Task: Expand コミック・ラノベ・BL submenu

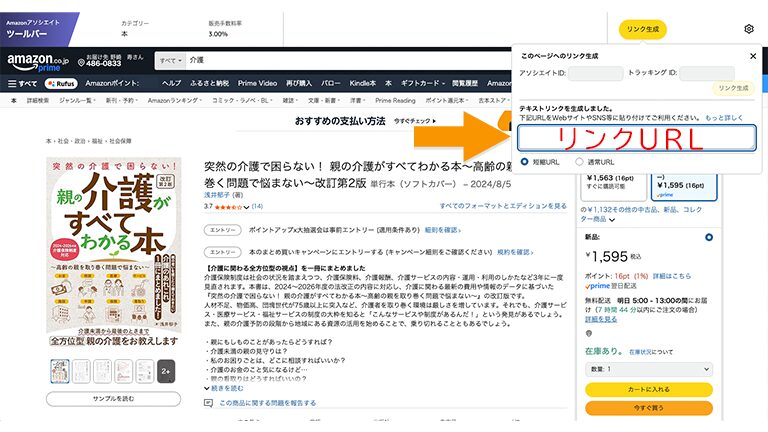Action: click(242, 100)
